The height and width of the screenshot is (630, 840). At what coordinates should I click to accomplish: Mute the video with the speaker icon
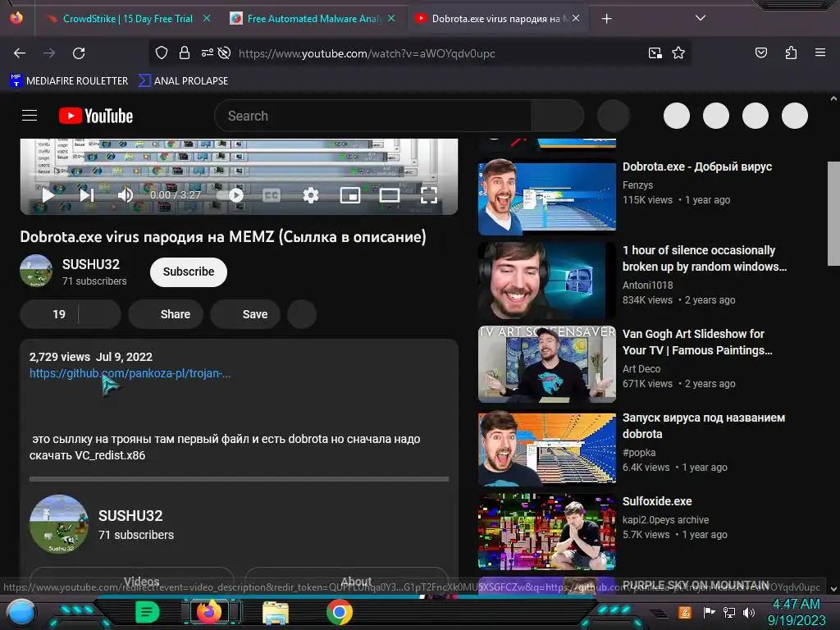point(125,195)
